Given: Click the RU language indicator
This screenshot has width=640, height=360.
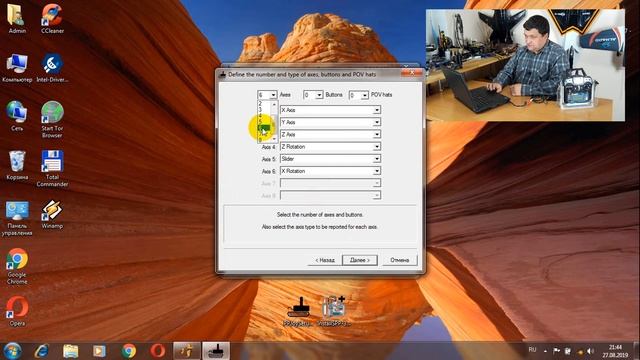Looking at the screenshot, I should (532, 350).
